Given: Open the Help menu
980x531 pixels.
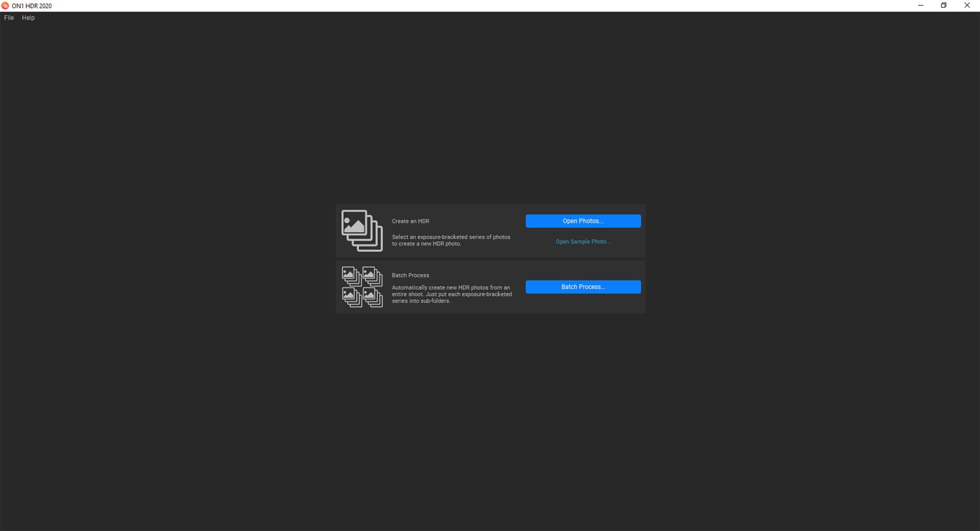Looking at the screenshot, I should coord(28,18).
